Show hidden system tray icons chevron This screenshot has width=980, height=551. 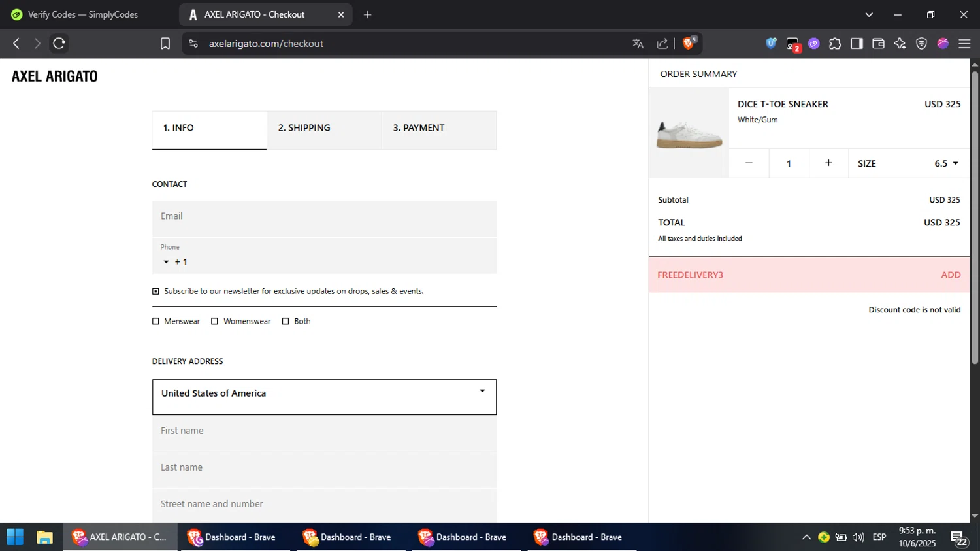806,537
